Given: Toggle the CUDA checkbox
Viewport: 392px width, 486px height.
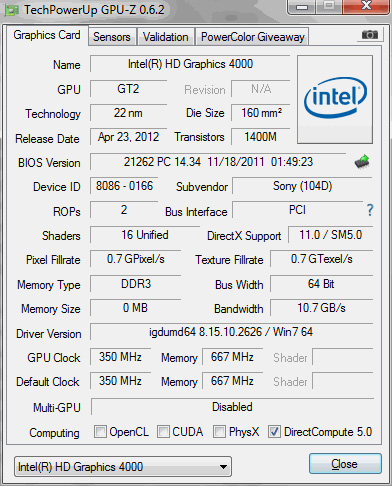Looking at the screenshot, I should coord(163,431).
